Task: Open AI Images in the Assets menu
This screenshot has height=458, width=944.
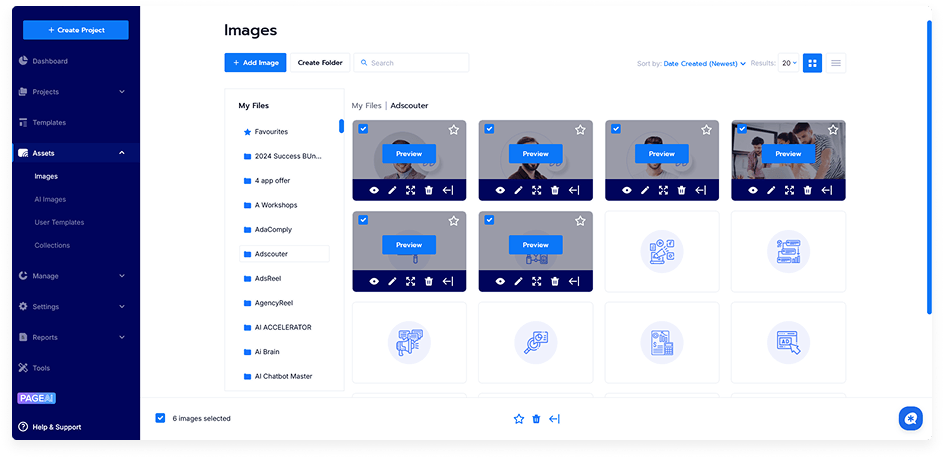Action: click(x=50, y=199)
